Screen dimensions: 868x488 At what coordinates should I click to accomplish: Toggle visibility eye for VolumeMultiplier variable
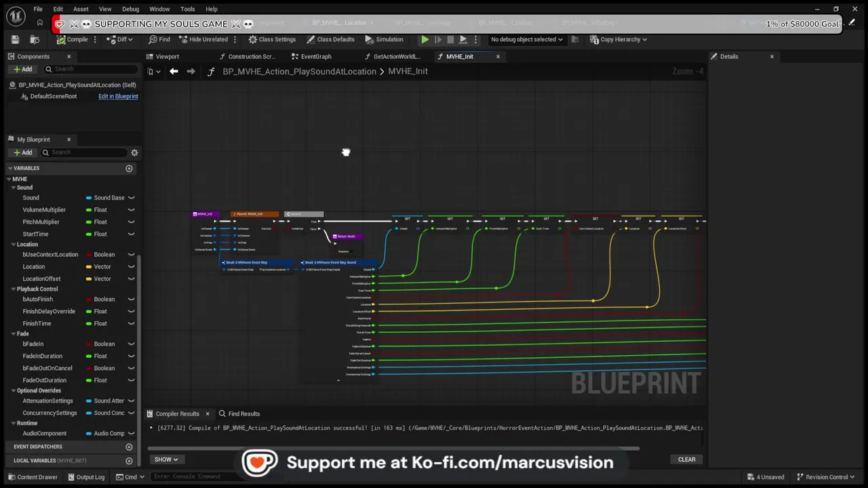pyautogui.click(x=131, y=210)
